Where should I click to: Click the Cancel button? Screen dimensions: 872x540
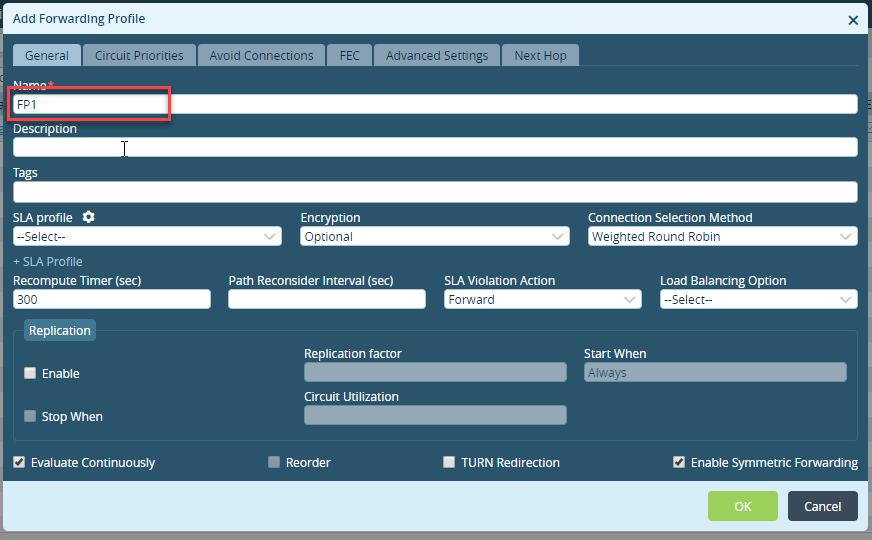[823, 506]
